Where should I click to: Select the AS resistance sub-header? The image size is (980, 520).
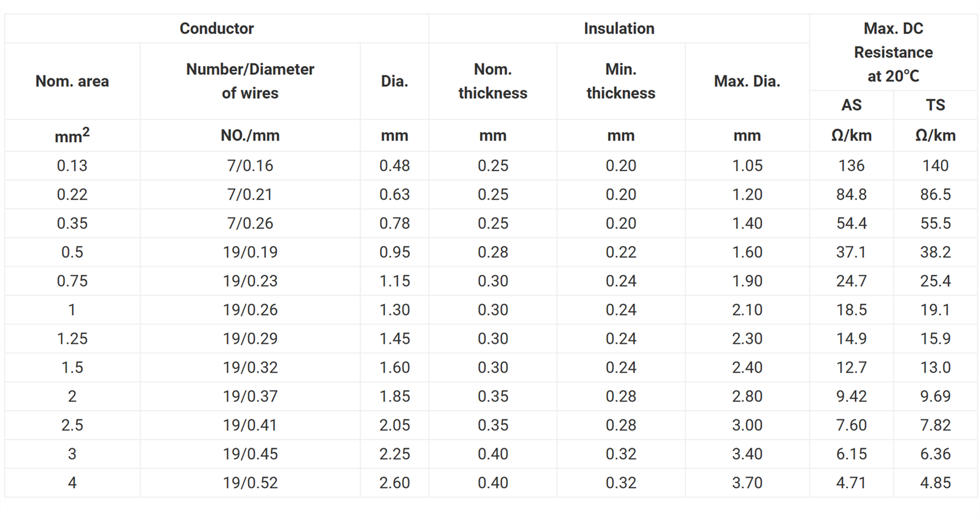coord(851,105)
